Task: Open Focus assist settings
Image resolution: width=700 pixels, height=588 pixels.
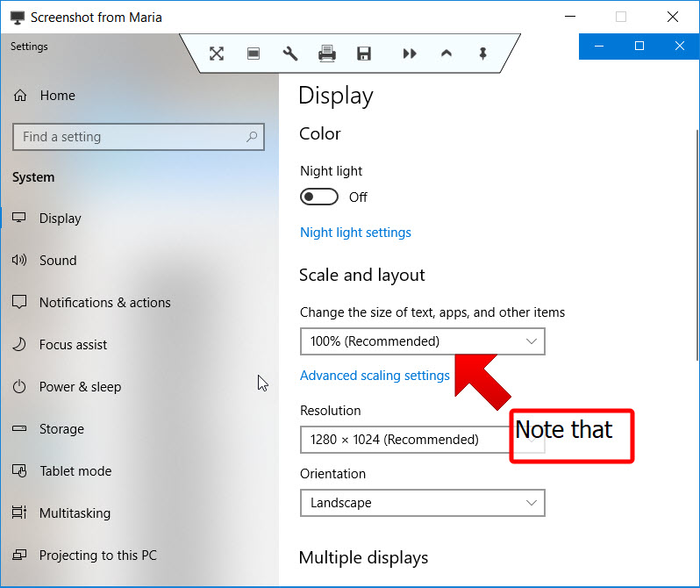Action: [73, 345]
